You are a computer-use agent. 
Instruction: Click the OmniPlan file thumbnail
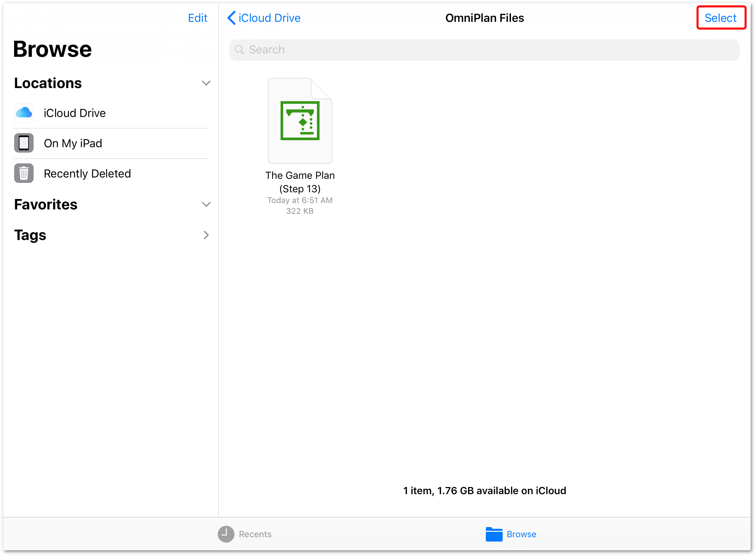click(299, 120)
